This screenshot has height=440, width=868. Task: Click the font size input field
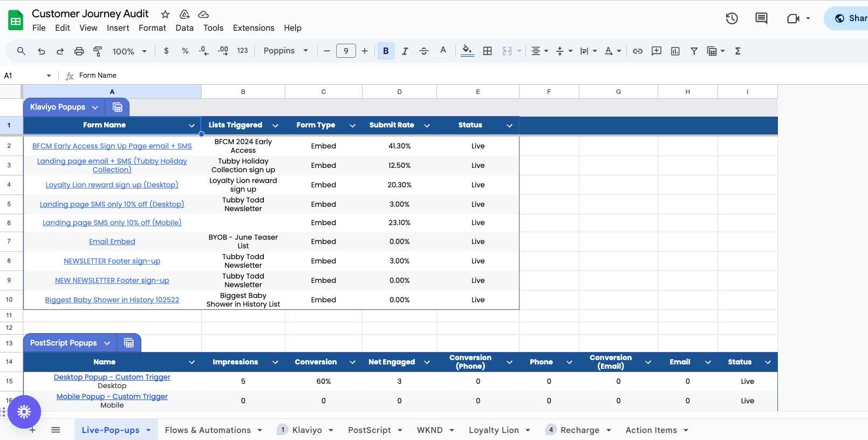[346, 51]
